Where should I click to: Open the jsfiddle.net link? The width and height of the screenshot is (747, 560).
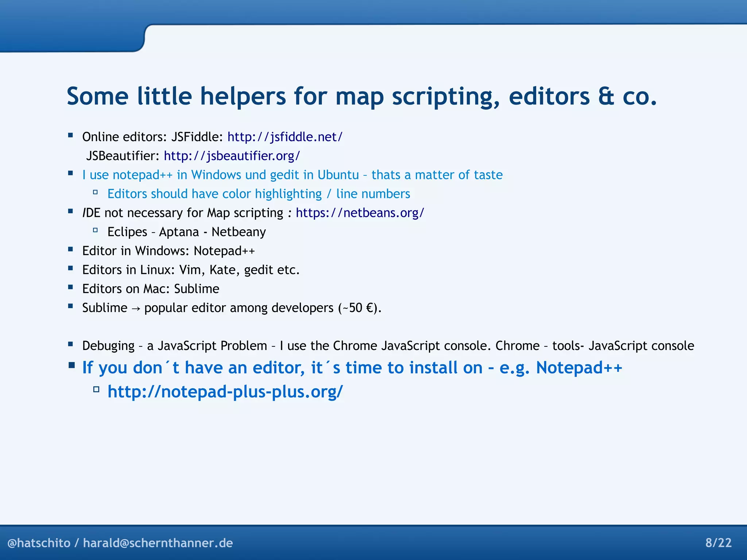tap(285, 137)
